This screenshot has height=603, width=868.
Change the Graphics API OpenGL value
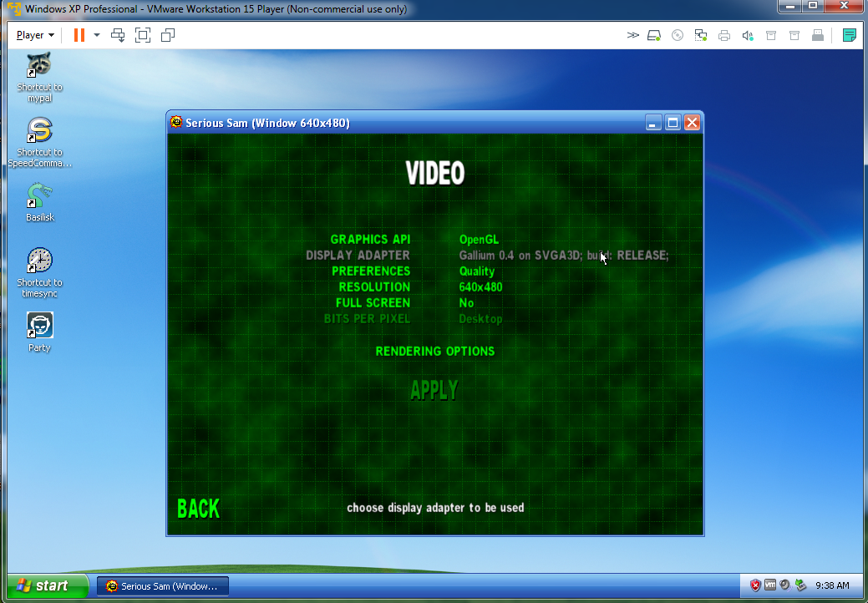pyautogui.click(x=479, y=240)
